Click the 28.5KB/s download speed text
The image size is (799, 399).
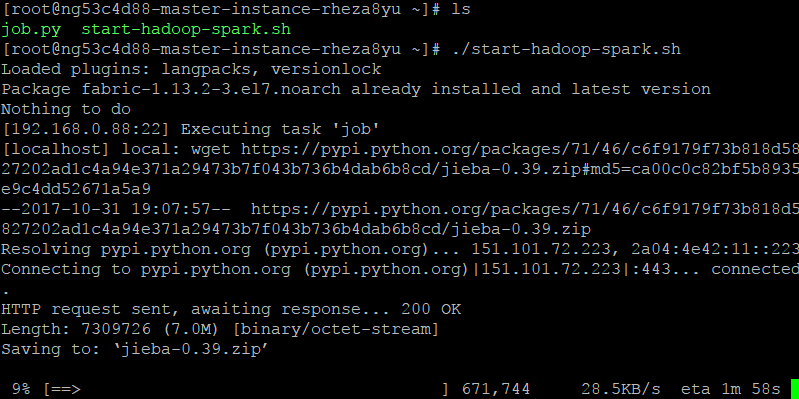click(x=621, y=389)
